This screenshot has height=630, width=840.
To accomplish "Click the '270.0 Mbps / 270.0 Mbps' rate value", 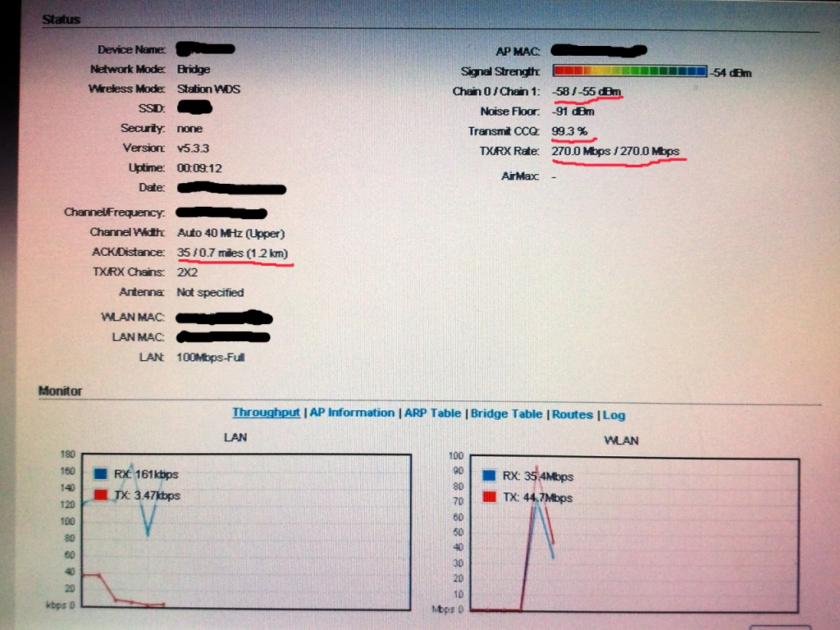I will (x=615, y=151).
